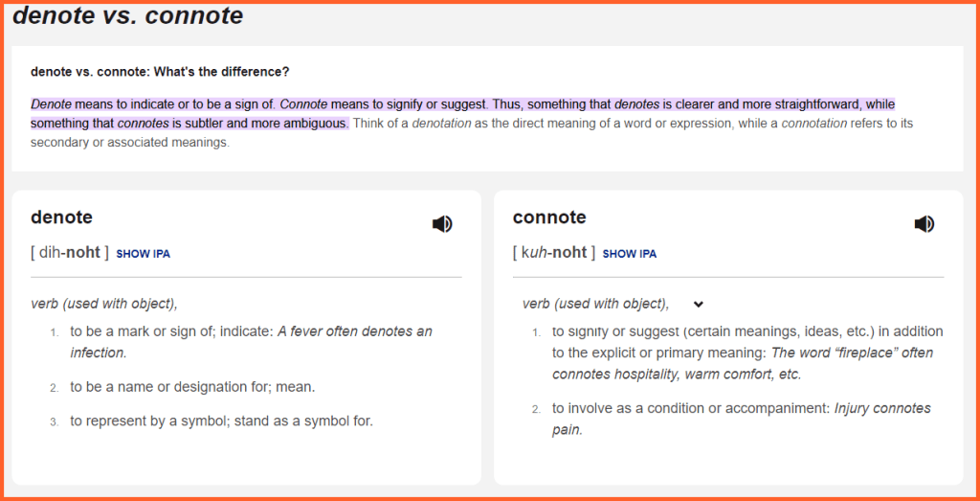Image resolution: width=980 pixels, height=501 pixels.
Task: Click example 'A fever often denotes an infection'
Action: pyautogui.click(x=354, y=331)
